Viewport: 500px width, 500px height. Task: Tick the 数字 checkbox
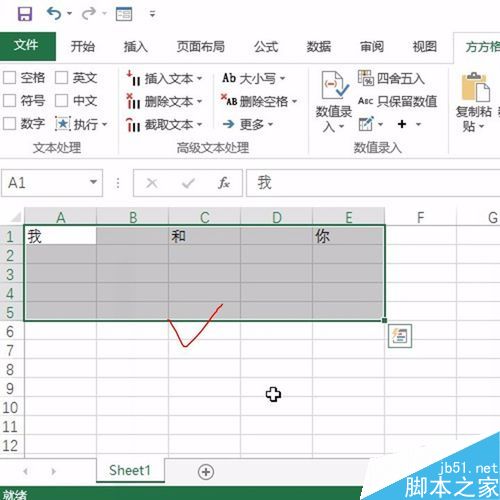9,124
